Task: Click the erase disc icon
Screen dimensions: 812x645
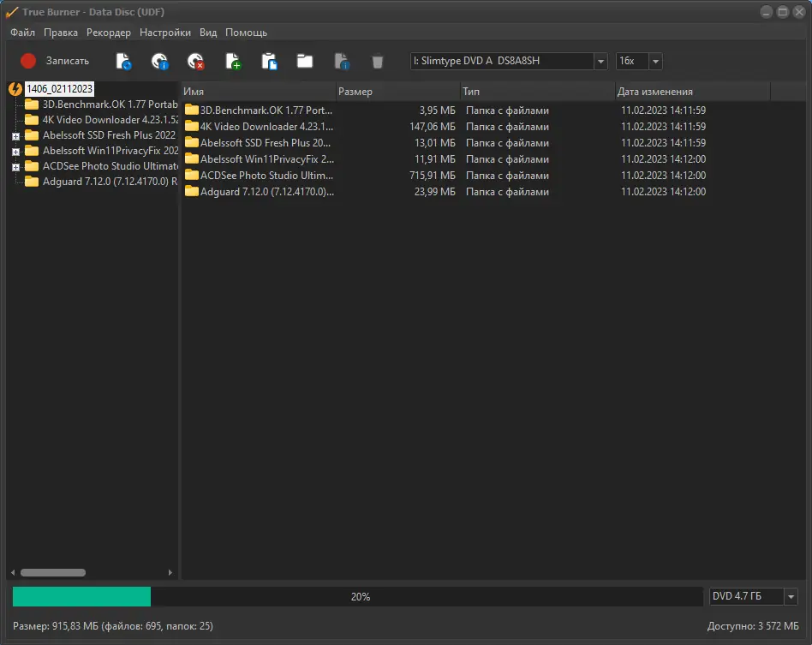Action: [196, 61]
